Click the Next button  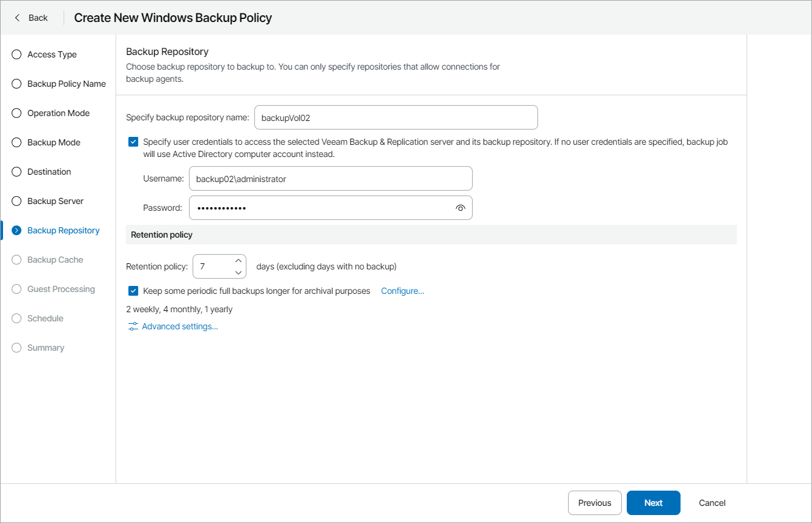point(653,503)
